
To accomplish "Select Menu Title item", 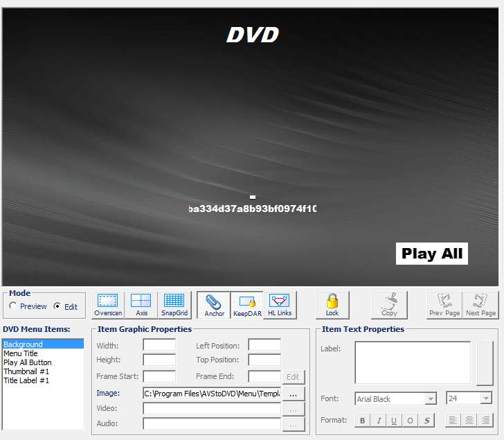I will coord(43,353).
